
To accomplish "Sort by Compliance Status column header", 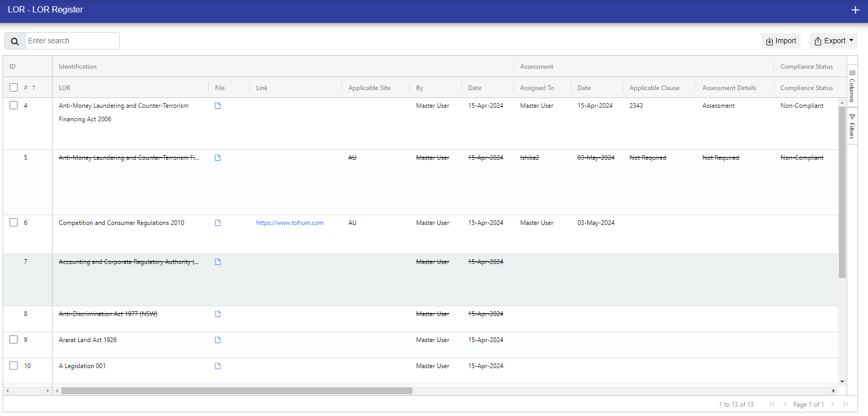I will pyautogui.click(x=806, y=88).
